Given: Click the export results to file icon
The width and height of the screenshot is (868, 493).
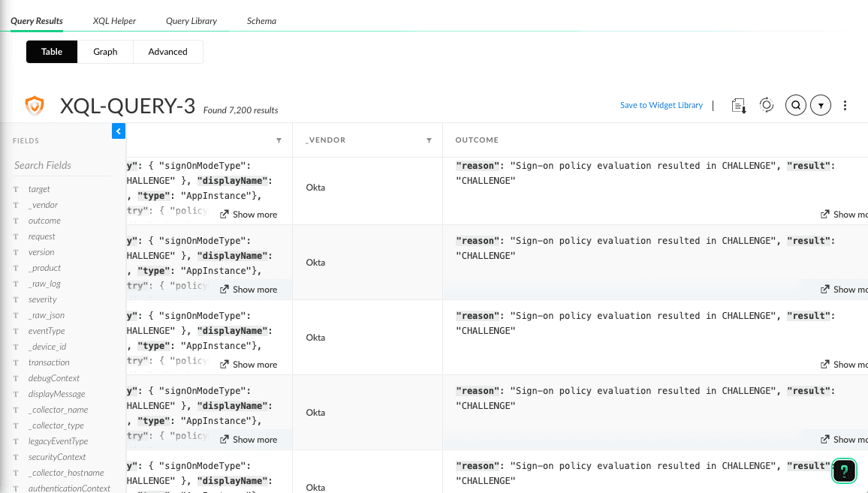Looking at the screenshot, I should point(739,106).
